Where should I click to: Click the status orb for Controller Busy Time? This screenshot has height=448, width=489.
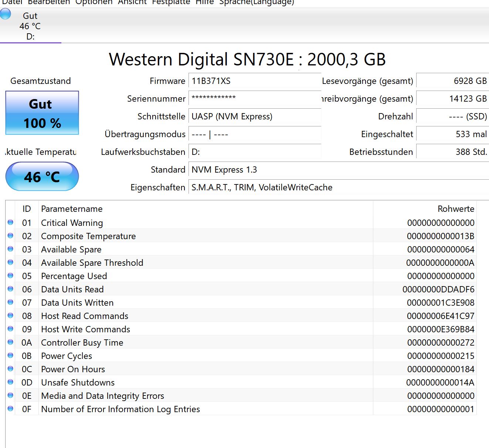10,342
